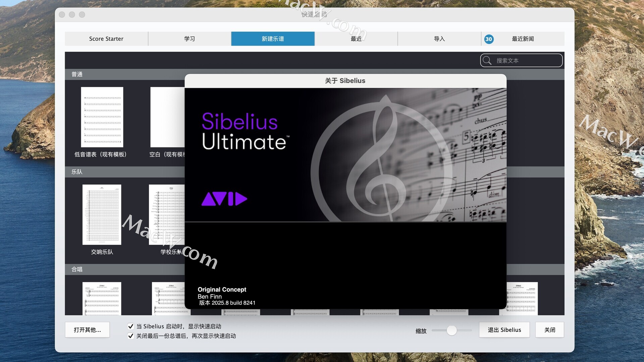Select the 学校乐队 template thumbnail
Image resolution: width=644 pixels, height=362 pixels.
[x=167, y=215]
